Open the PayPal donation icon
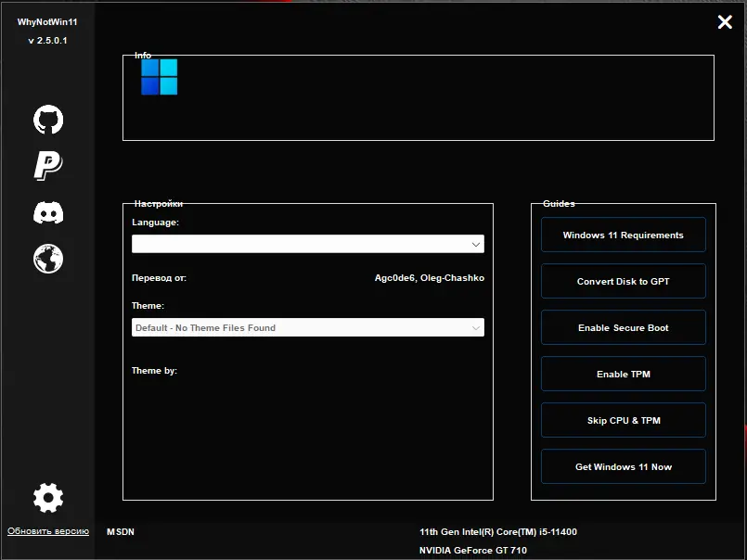The image size is (747, 560). tap(48, 166)
